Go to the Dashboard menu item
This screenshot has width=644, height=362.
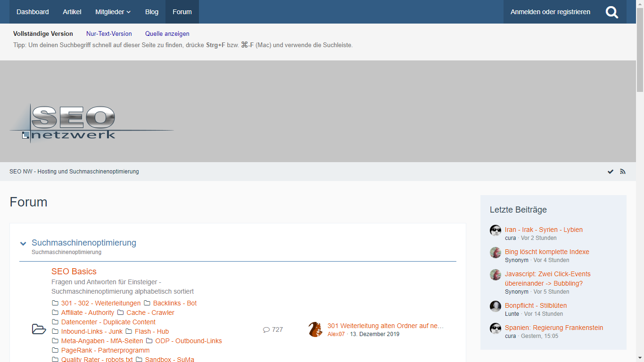coord(33,12)
